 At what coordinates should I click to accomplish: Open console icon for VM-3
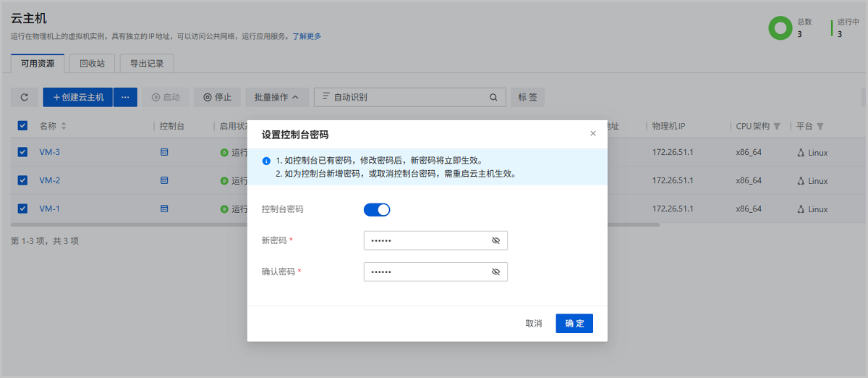tap(164, 153)
